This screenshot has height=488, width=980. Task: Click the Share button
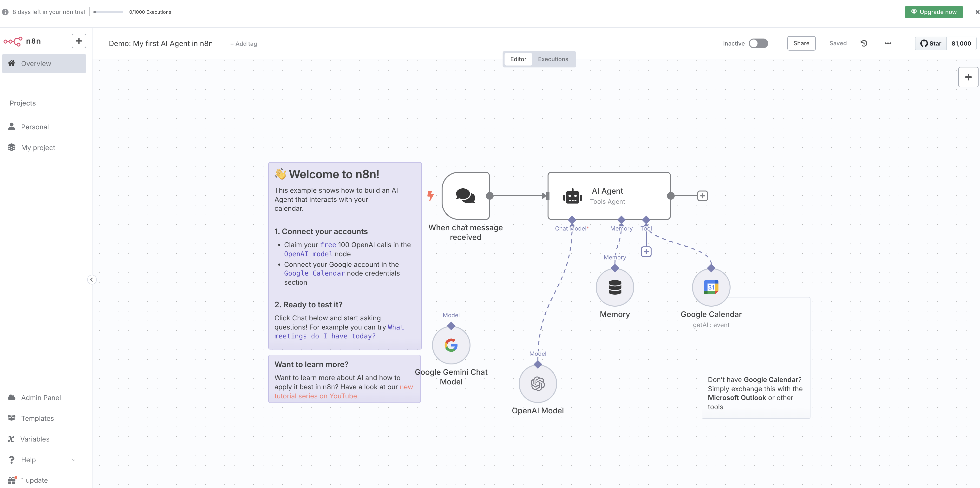(x=801, y=43)
